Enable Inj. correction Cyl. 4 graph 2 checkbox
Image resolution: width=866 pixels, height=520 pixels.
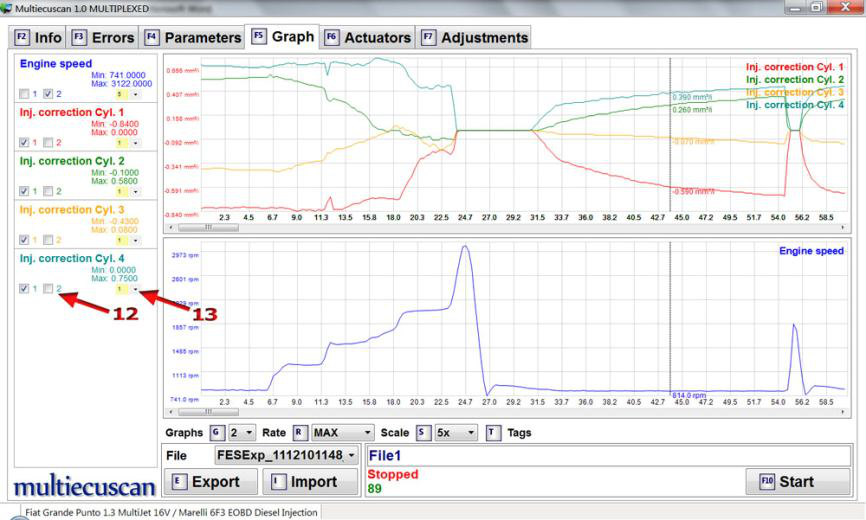(x=48, y=289)
